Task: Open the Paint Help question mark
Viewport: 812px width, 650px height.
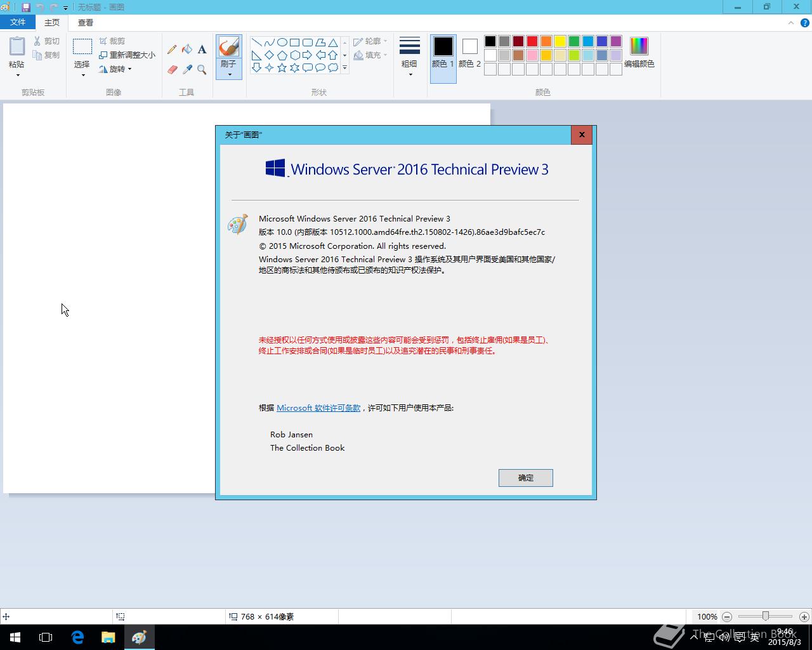Action: (x=804, y=23)
